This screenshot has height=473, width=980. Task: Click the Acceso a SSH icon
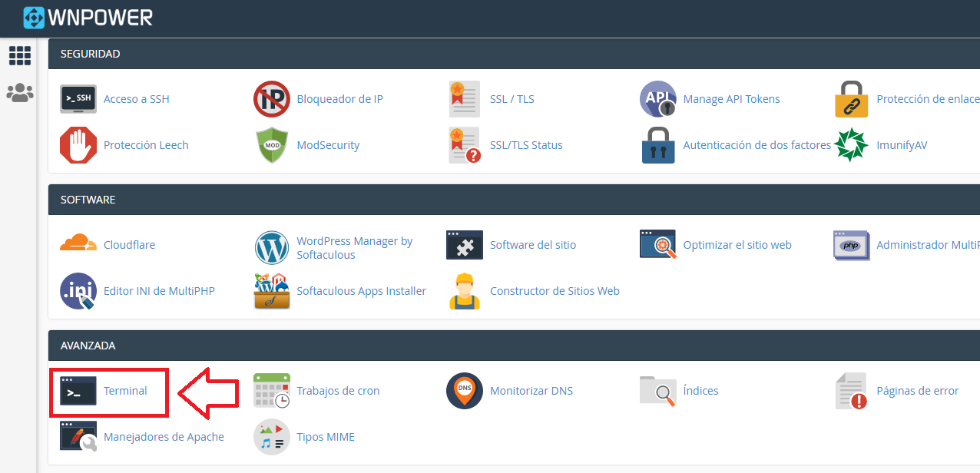coord(78,98)
